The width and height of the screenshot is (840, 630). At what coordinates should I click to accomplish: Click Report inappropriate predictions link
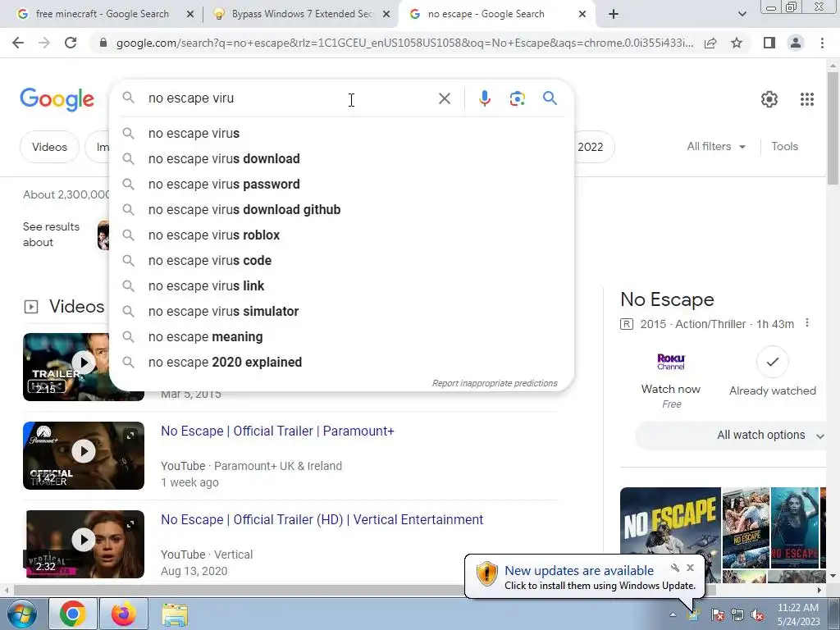[x=495, y=384]
